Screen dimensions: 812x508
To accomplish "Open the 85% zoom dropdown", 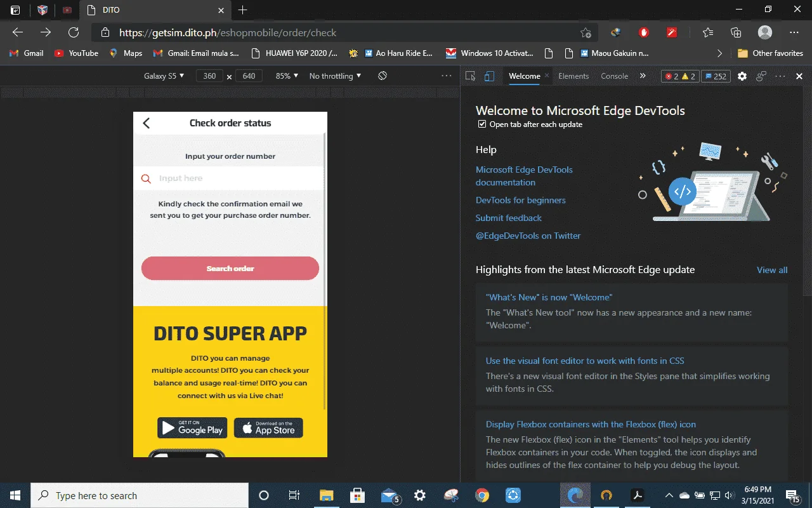I will [x=287, y=76].
